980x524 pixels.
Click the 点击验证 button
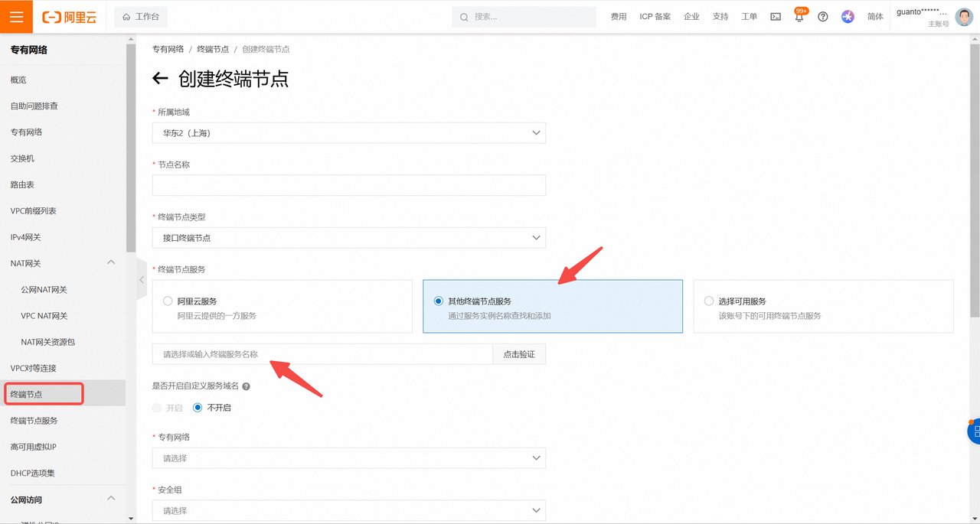(x=519, y=354)
